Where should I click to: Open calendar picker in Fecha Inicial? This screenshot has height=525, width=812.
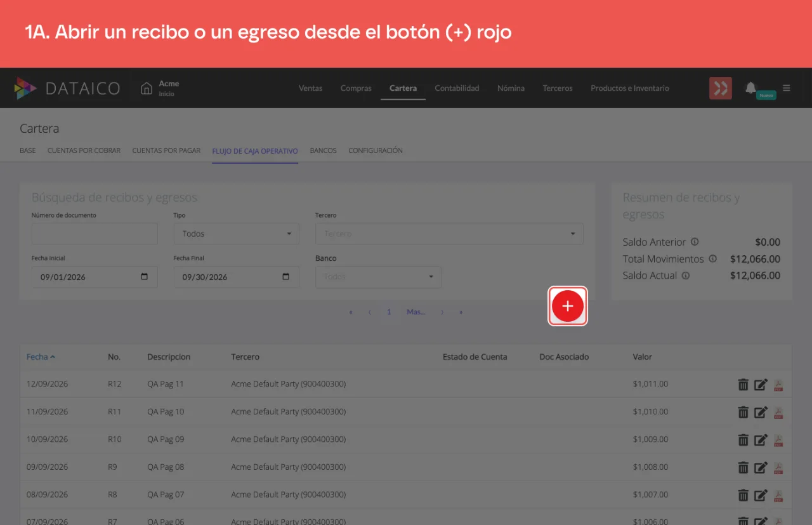(x=145, y=277)
